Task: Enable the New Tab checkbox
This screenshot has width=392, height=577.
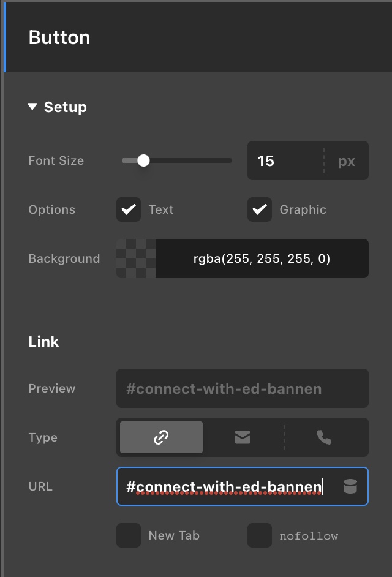Action: coord(129,535)
